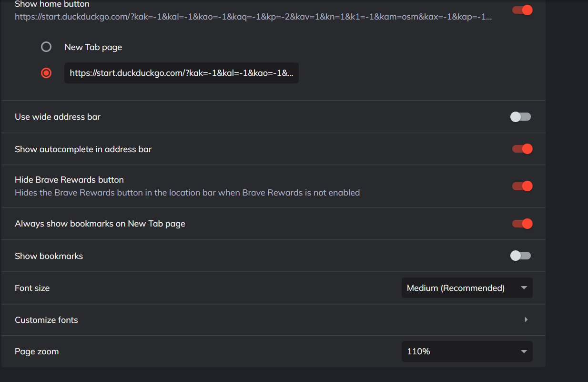The width and height of the screenshot is (588, 382).
Task: Click the Show bookmarks setting label
Action: tap(49, 256)
